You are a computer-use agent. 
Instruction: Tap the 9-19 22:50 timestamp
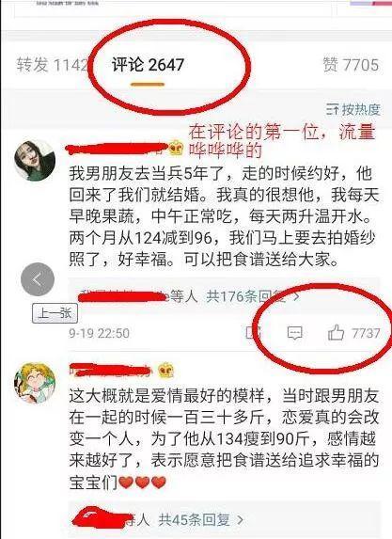click(x=100, y=333)
